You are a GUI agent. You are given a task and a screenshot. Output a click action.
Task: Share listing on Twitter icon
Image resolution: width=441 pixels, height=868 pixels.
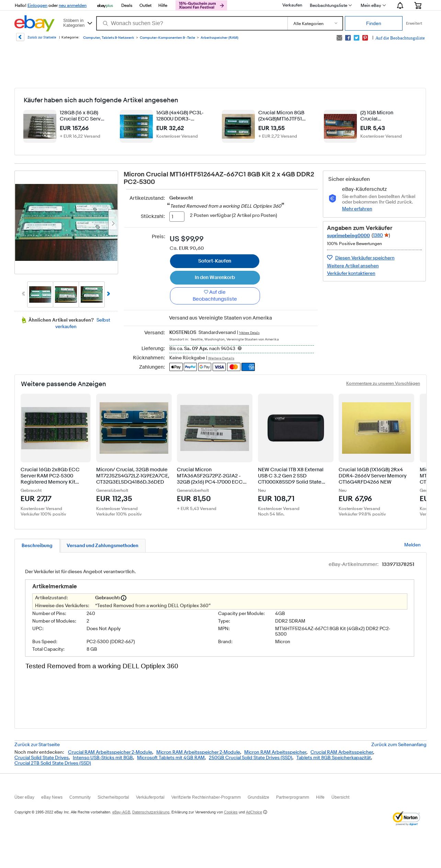(x=357, y=38)
